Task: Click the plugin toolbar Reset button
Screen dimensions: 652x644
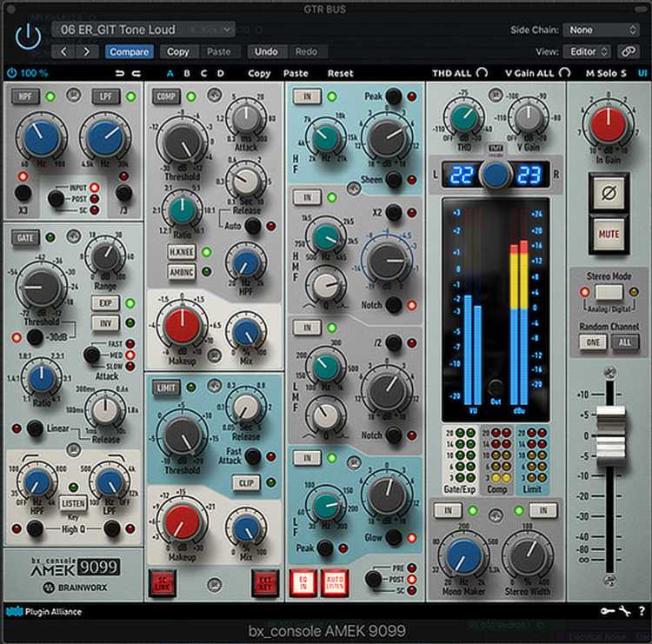Action: click(x=340, y=74)
